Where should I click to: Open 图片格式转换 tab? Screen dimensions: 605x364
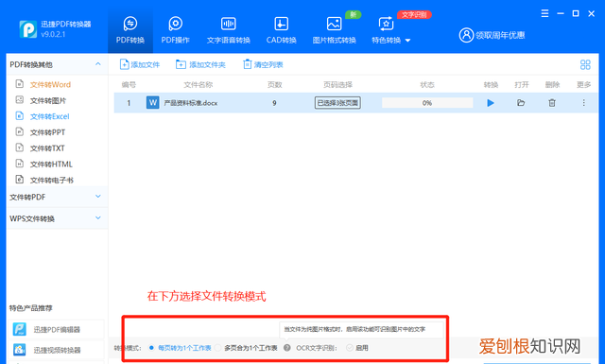pyautogui.click(x=334, y=30)
